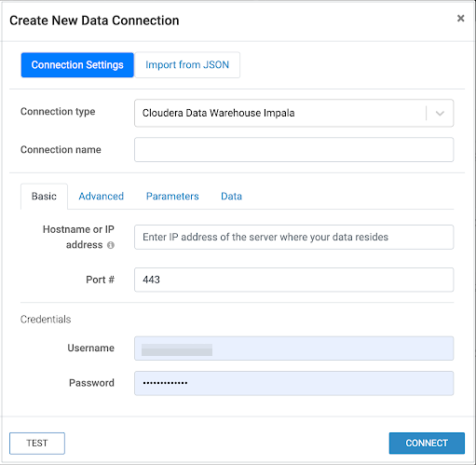Open the Advanced tab
This screenshot has height=465, width=476.
[x=102, y=197]
